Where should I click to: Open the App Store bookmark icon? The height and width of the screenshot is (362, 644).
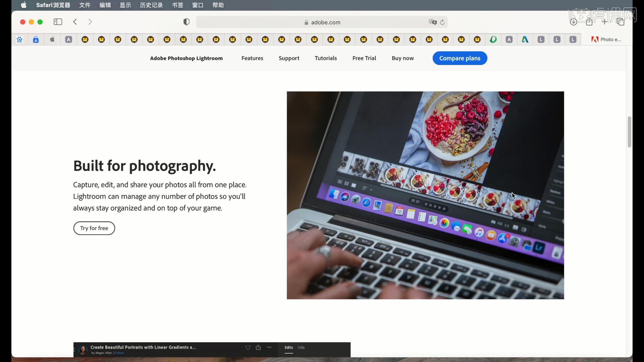point(36,40)
